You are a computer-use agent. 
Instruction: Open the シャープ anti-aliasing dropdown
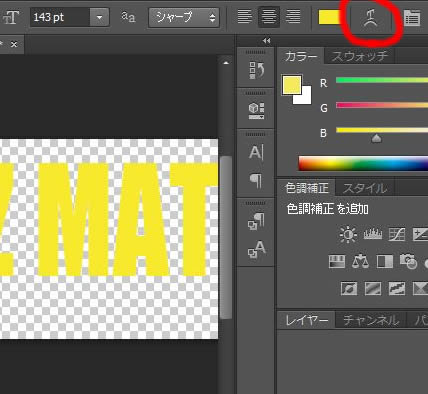pyautogui.click(x=184, y=17)
